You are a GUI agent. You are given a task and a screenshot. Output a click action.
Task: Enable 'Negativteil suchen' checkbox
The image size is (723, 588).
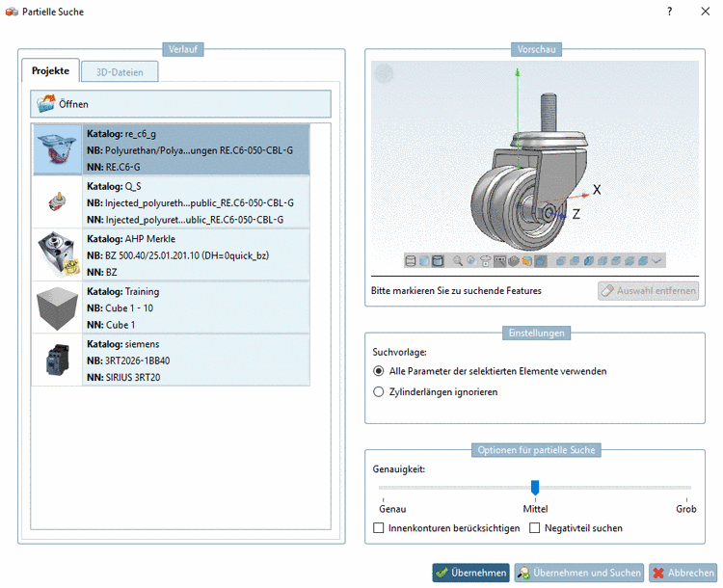click(534, 527)
